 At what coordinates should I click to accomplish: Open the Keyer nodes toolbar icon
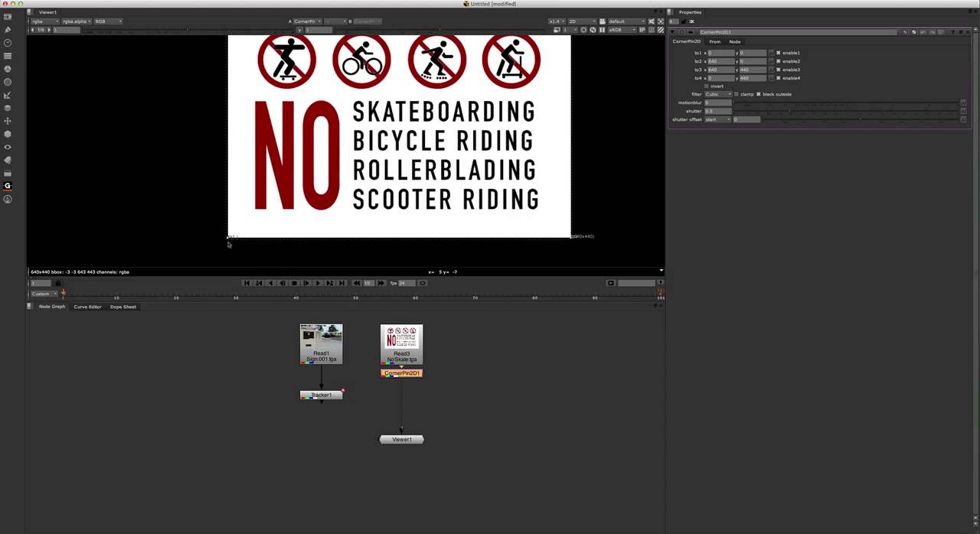(x=8, y=95)
